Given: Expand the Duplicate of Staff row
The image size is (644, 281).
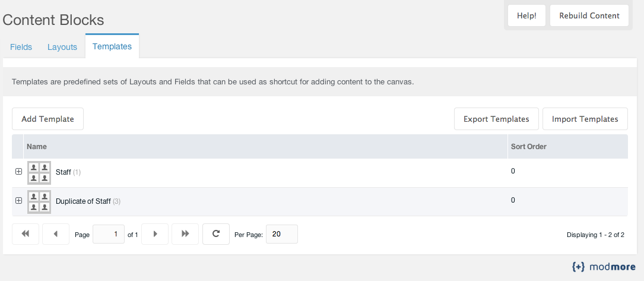Looking at the screenshot, I should point(18,200).
